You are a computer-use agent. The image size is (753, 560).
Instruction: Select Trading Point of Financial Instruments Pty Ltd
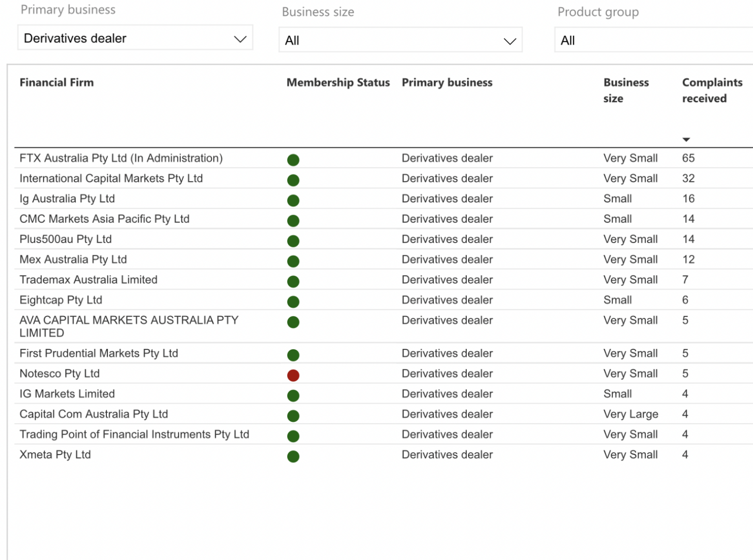134,434
